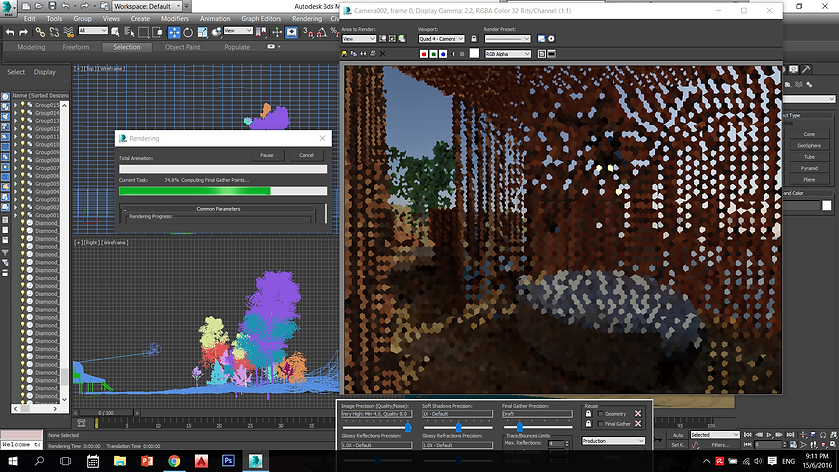Viewport: 839px width, 472px height.
Task: Enable the Reuse Final Gather checkbox
Action: point(600,424)
